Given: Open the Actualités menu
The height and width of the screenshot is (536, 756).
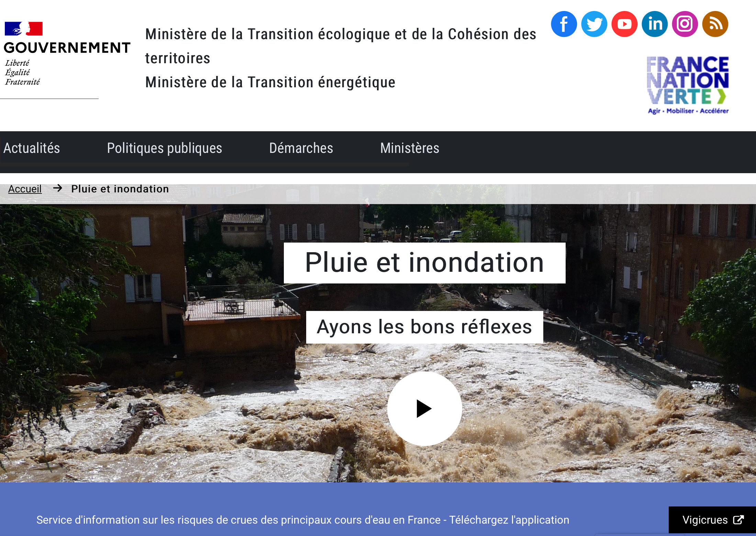Looking at the screenshot, I should 32,148.
